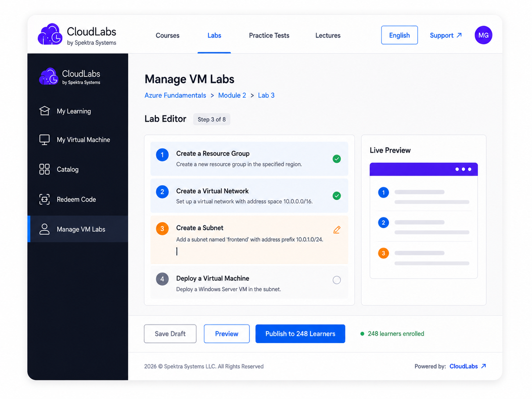Viewport: 532px width, 399px height.
Task: Open the Courses tab
Action: pyautogui.click(x=168, y=35)
